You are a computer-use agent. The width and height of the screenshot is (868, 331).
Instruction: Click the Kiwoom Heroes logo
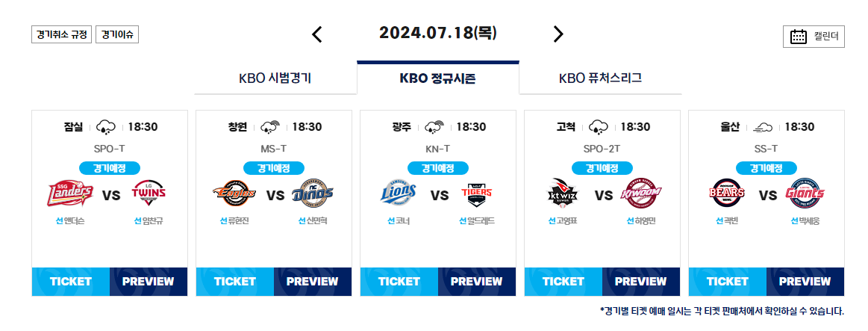click(641, 193)
